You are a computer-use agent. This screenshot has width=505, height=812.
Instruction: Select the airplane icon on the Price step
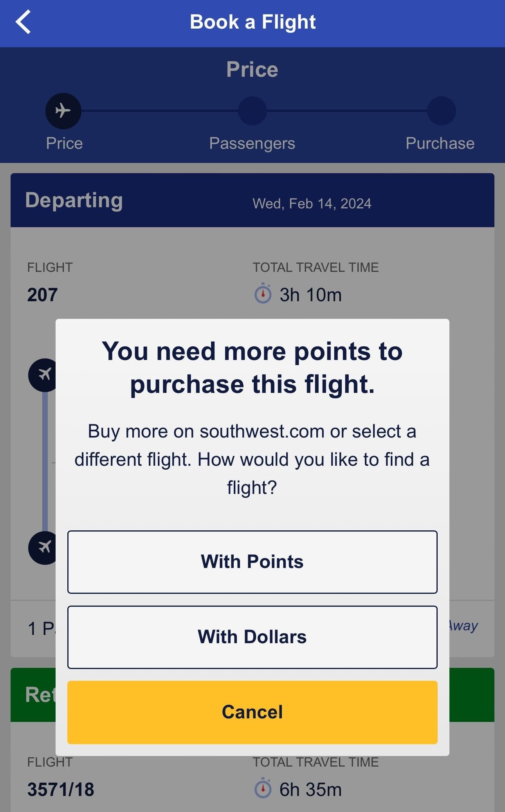tap(63, 111)
